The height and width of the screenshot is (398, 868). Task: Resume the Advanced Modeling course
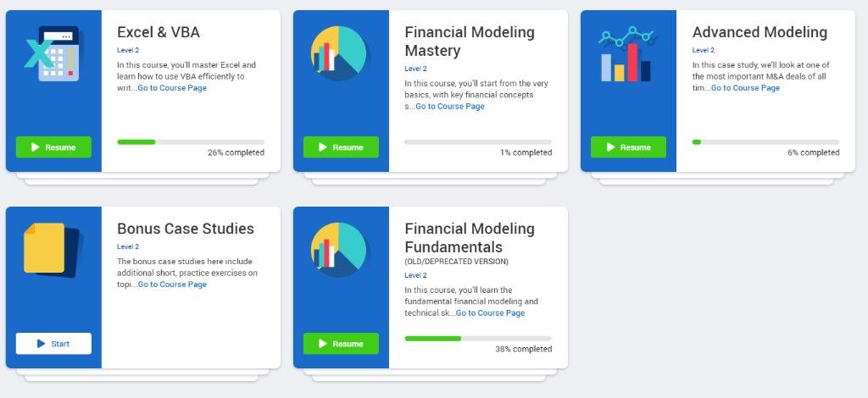(628, 147)
